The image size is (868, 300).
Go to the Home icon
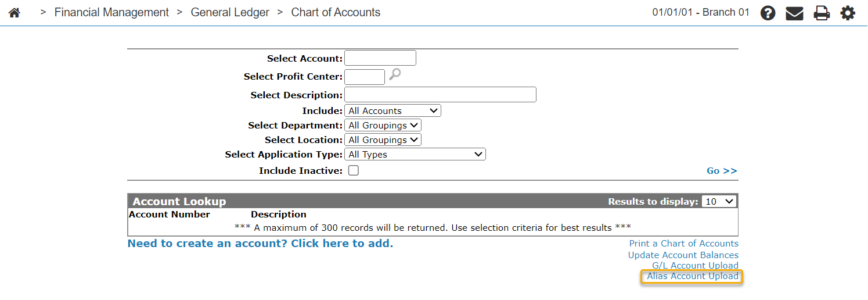tap(15, 13)
